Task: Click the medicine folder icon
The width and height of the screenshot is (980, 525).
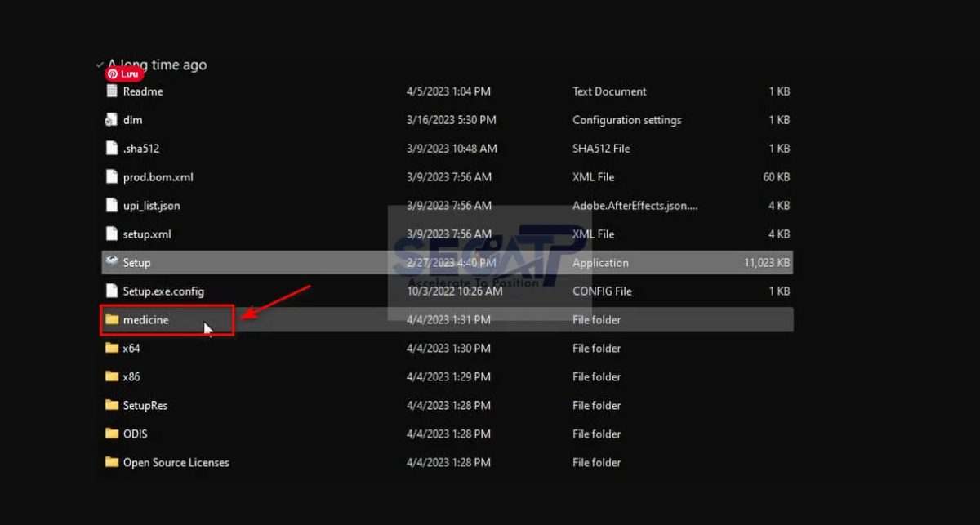Action: coord(112,319)
